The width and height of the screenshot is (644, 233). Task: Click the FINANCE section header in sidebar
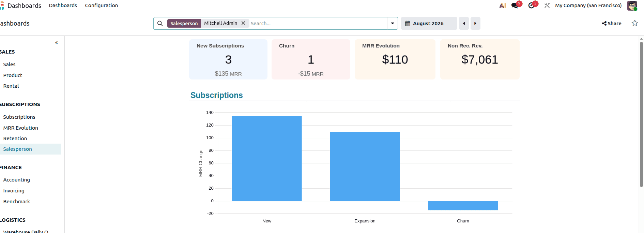11,168
